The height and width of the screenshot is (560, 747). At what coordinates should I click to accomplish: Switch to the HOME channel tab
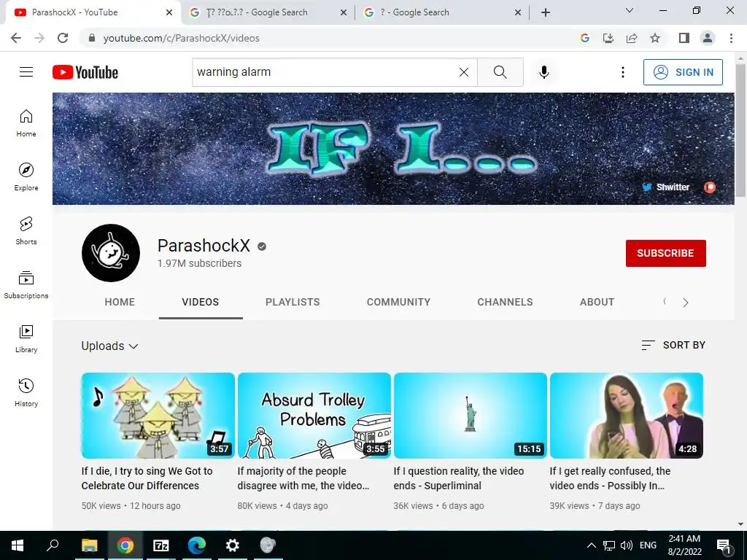click(x=120, y=302)
